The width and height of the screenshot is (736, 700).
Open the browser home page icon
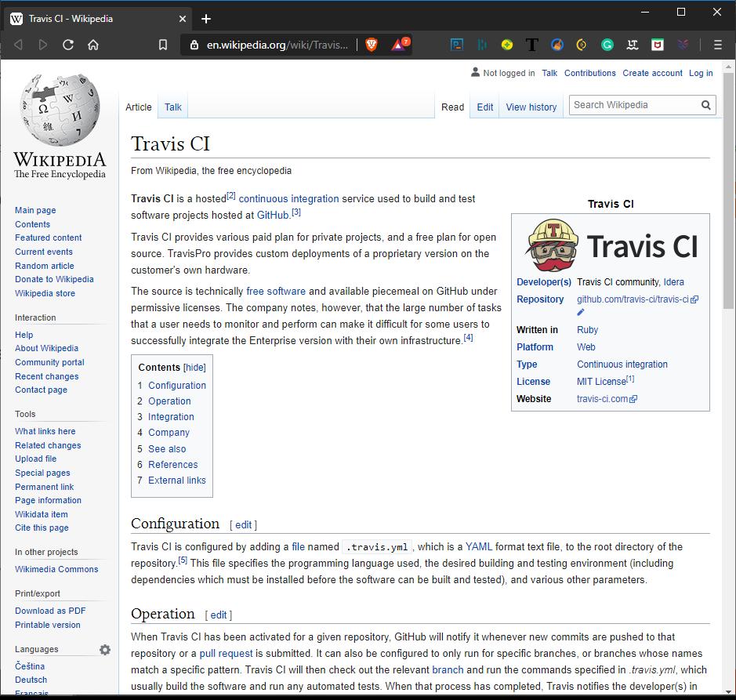click(93, 45)
